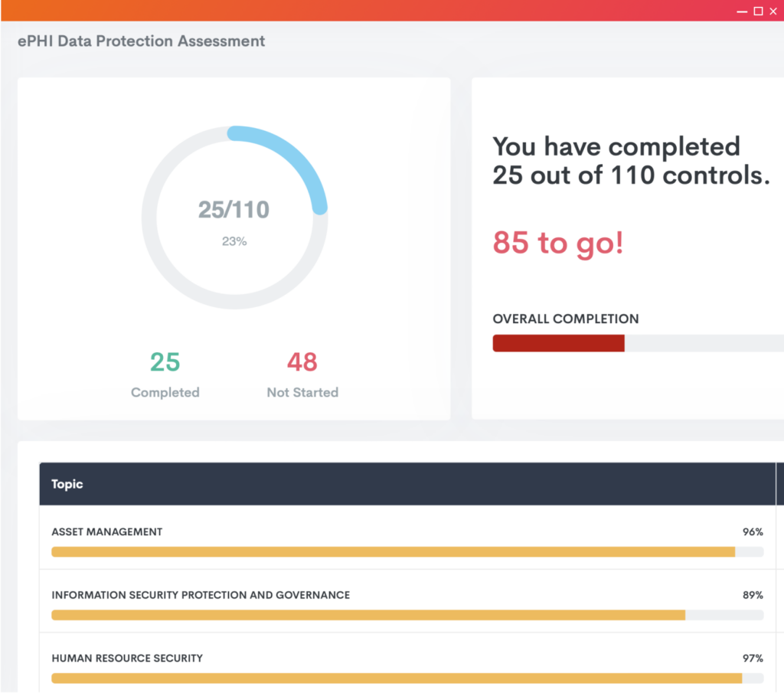Click the 96% value for Asset Management
This screenshot has height=693, width=784.
coord(753,531)
